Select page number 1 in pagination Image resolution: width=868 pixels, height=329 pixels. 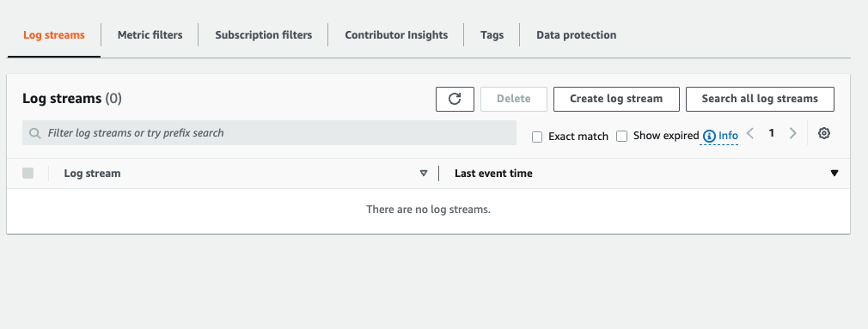click(x=771, y=132)
